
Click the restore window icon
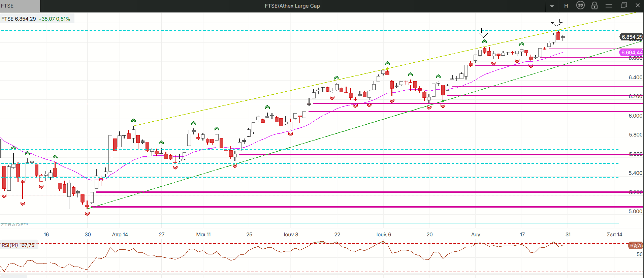[x=623, y=5]
